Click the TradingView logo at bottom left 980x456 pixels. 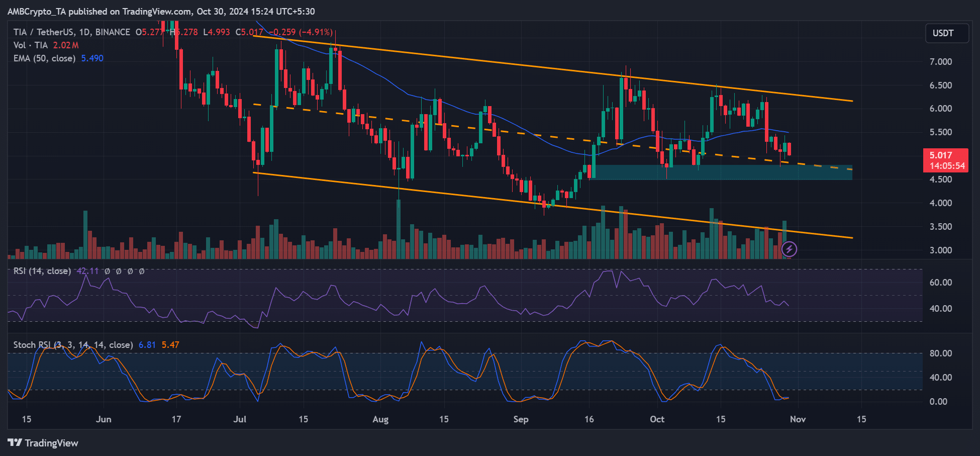click(x=43, y=443)
